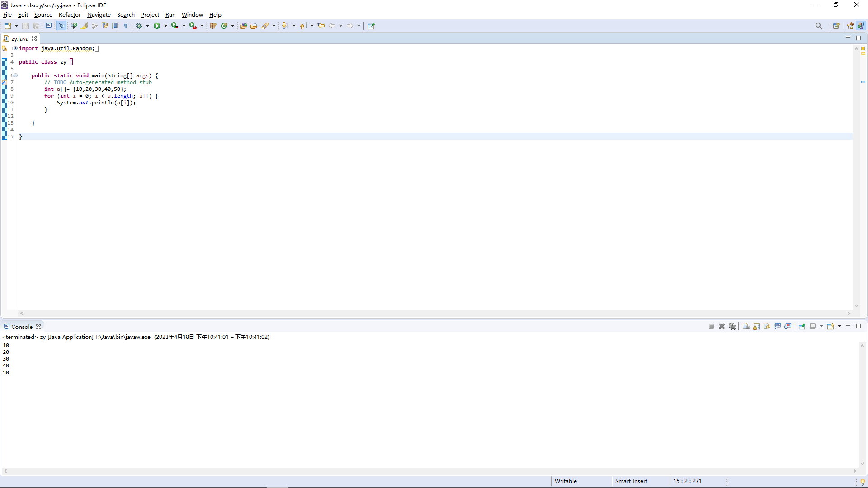
Task: Click Writable in the status bar
Action: (565, 481)
